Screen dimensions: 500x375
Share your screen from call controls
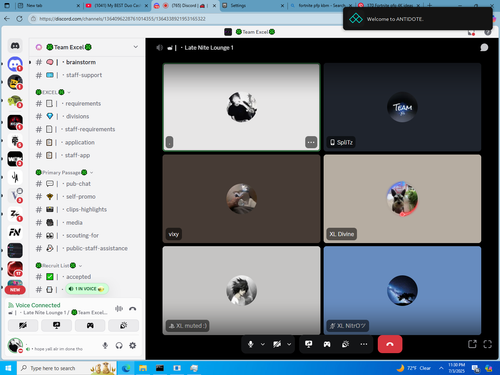309,344
